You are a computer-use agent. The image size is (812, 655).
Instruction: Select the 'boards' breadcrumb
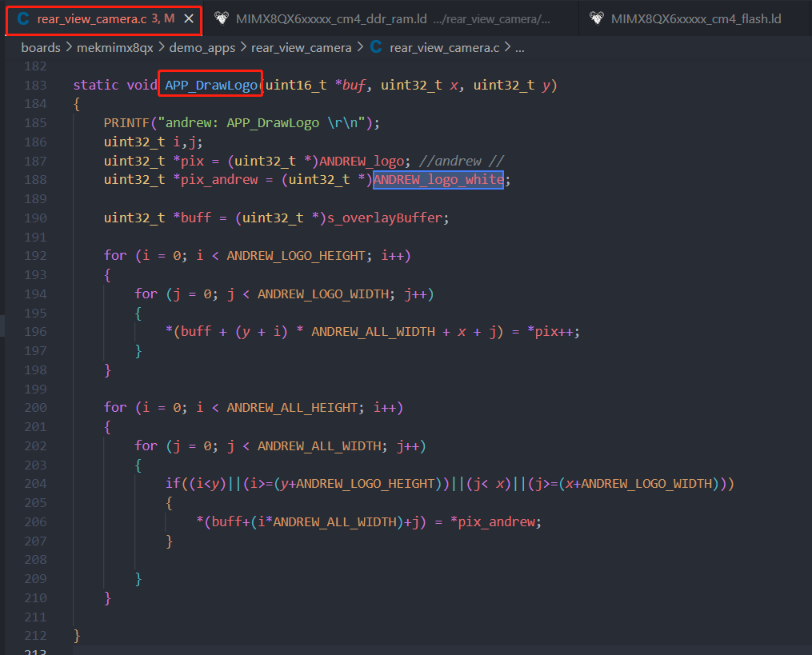point(41,48)
